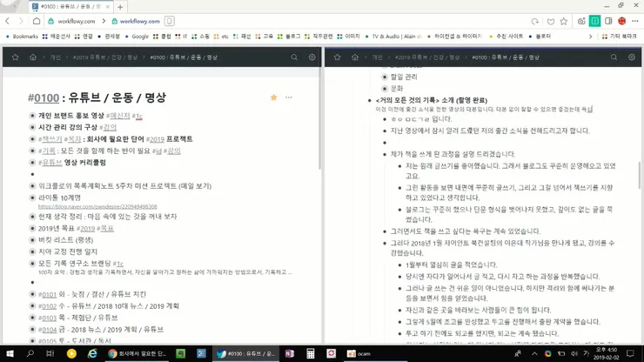Expand bookmarks bar overflow chevron
This screenshot has width=644, height=362.
(591, 37)
